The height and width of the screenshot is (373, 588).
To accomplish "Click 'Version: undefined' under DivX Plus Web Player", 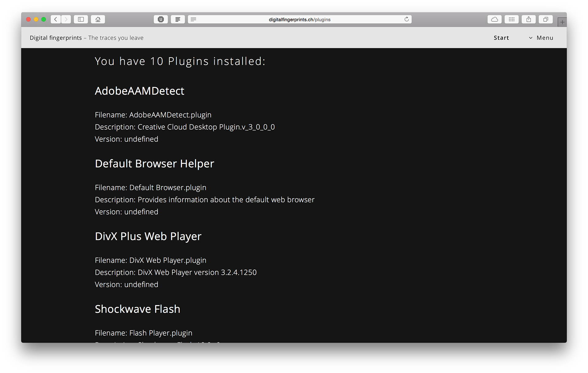I will (126, 285).
